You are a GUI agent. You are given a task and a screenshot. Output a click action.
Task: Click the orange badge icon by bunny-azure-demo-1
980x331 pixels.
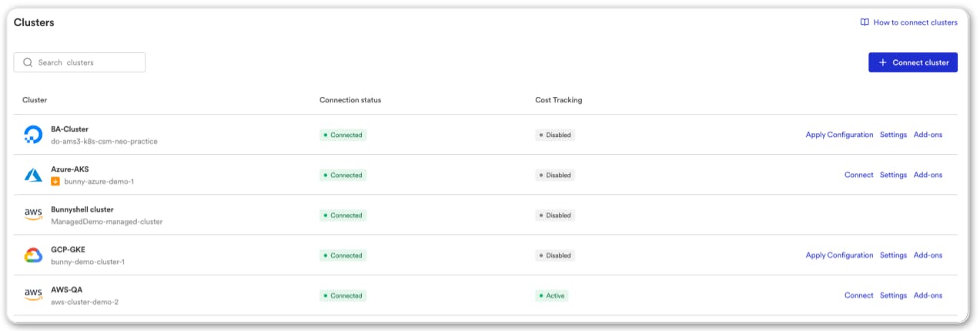click(55, 182)
